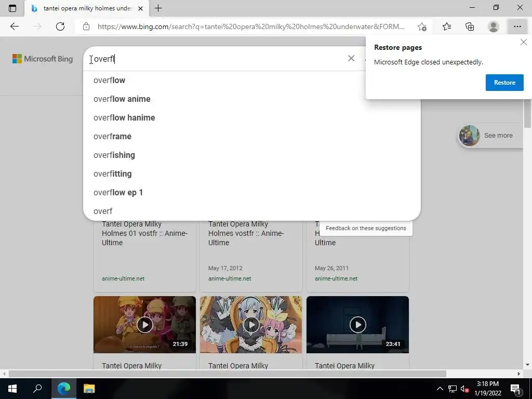Screen dimensions: 532x399
Task: Play the video with duration 21:39
Action: pyautogui.click(x=144, y=325)
